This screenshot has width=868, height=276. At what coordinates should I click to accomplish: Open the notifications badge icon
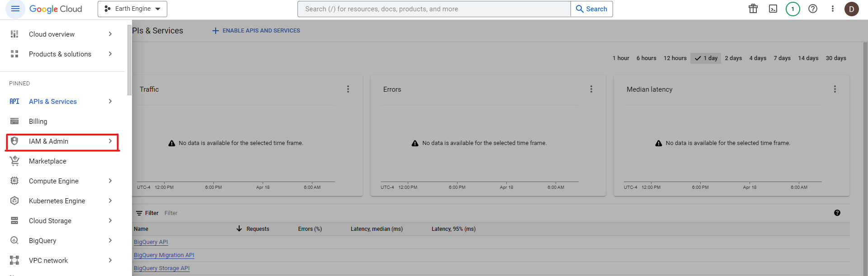[793, 9]
